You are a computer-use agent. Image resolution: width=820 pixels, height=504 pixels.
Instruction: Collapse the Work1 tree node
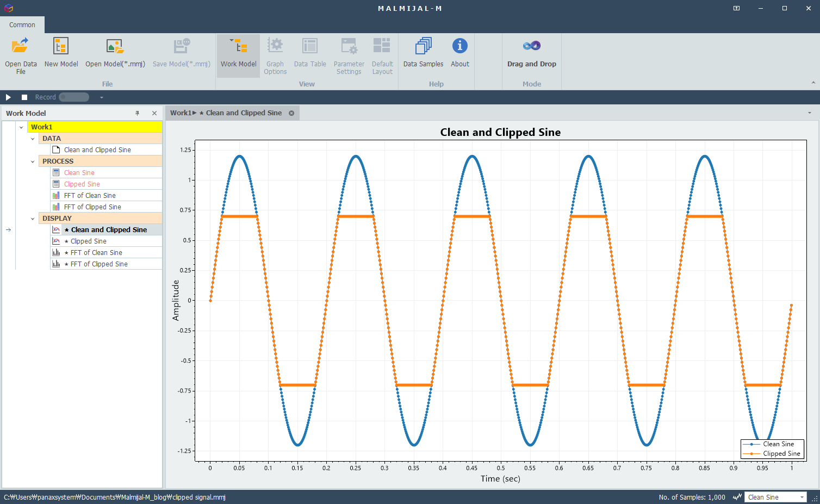pyautogui.click(x=21, y=127)
